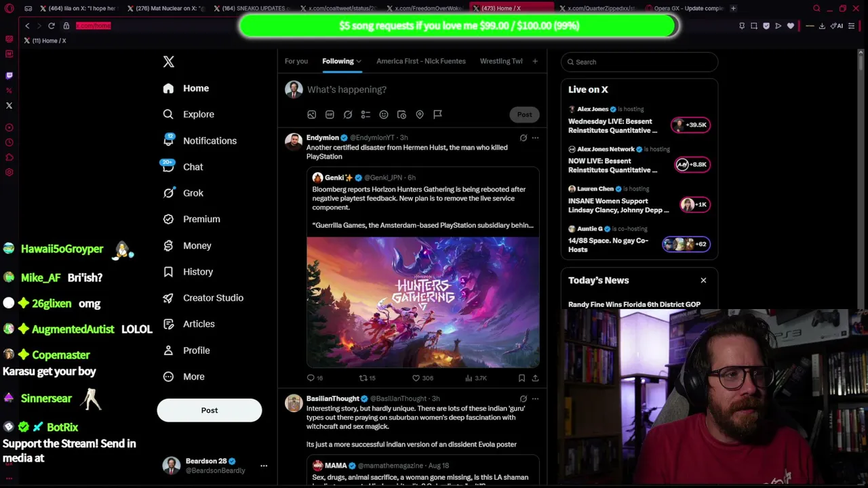Share Endymion's post

tap(535, 378)
